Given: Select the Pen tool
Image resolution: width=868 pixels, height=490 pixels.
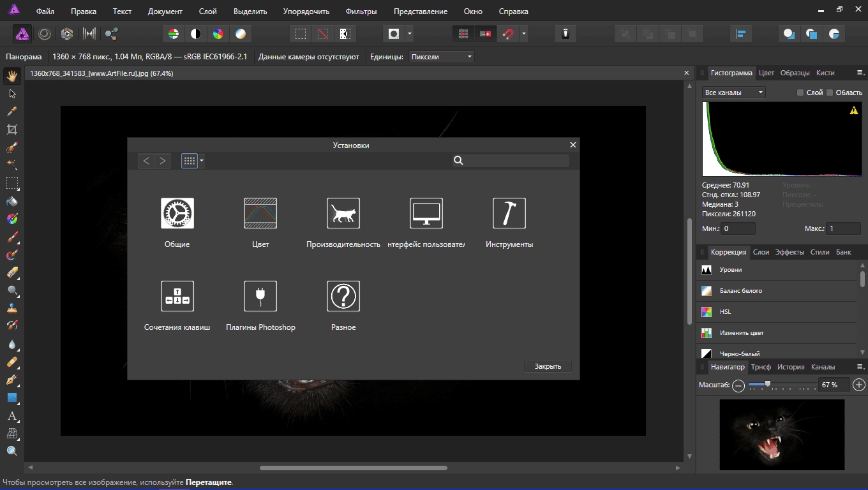Looking at the screenshot, I should pos(11,380).
